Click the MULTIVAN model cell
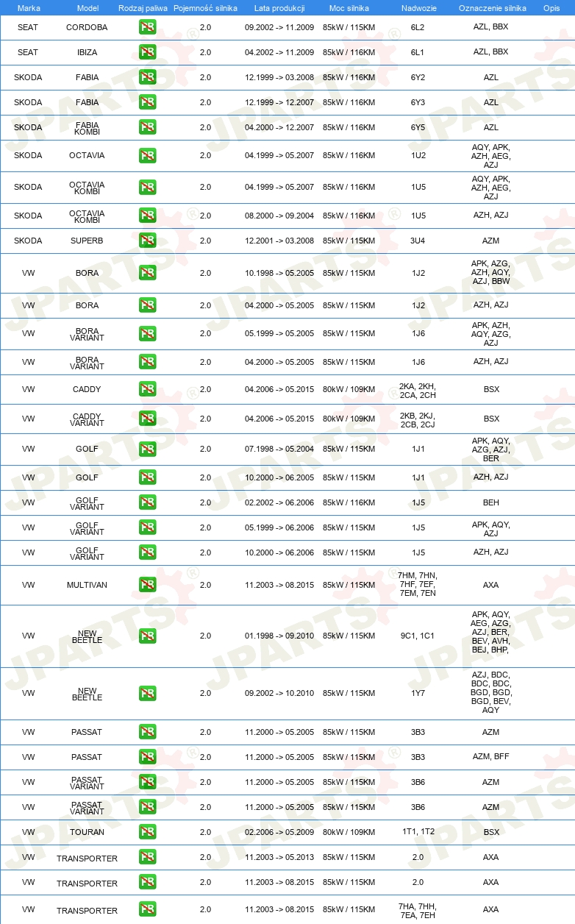 [87, 585]
